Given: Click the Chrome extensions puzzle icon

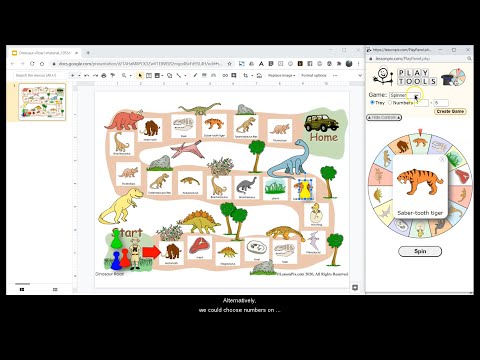Looking at the screenshot, I should (x=339, y=64).
